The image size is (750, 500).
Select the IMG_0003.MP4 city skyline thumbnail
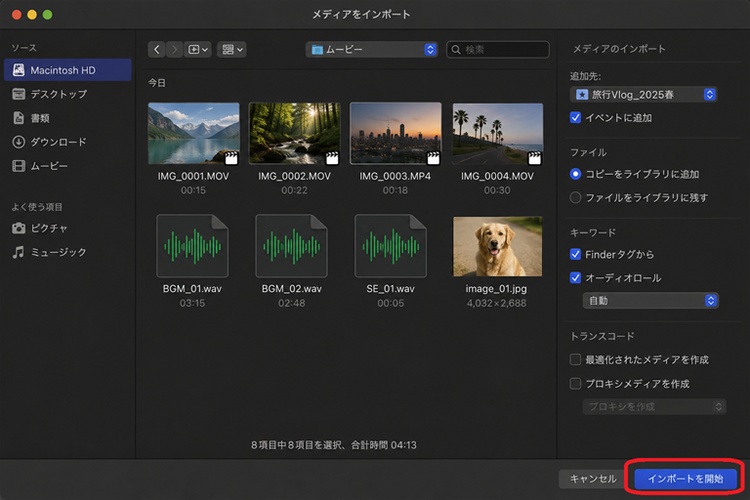[x=396, y=133]
